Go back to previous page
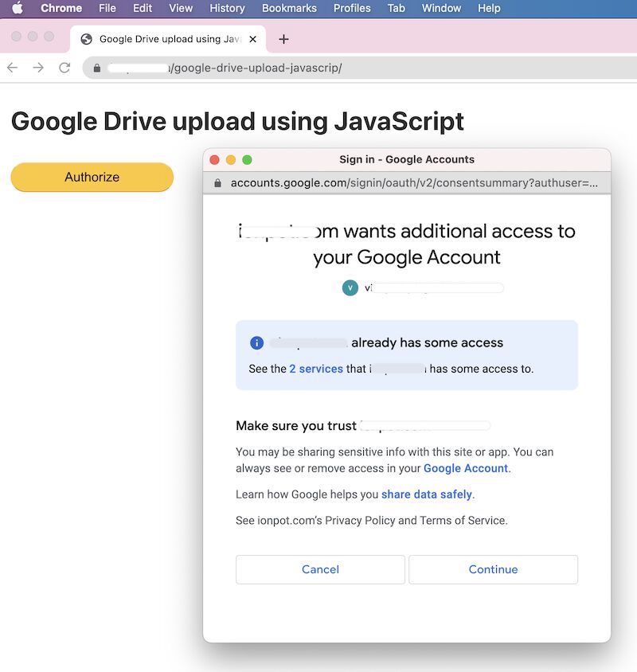 [x=13, y=68]
